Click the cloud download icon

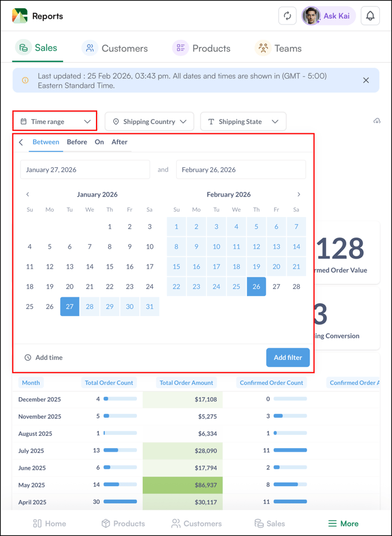[377, 121]
